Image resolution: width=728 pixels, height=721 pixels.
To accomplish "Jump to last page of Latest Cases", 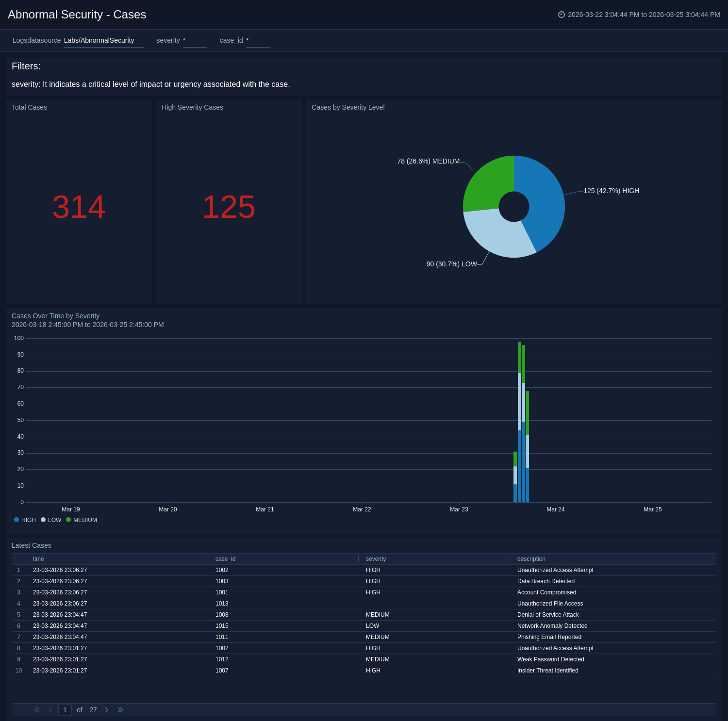I will tap(120, 710).
